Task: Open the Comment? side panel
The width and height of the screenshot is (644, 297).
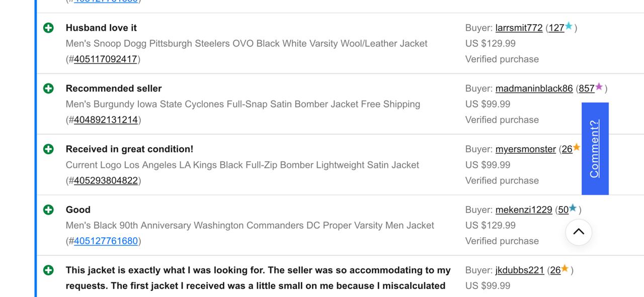Action: click(x=595, y=148)
